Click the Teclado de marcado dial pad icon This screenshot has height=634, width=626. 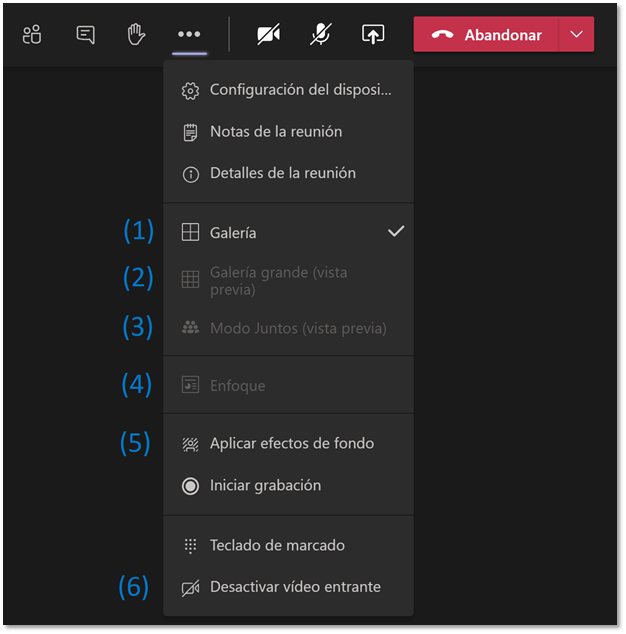click(190, 546)
